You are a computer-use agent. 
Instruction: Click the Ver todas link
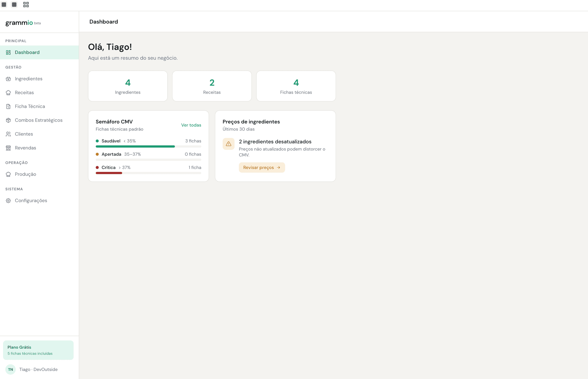click(191, 125)
